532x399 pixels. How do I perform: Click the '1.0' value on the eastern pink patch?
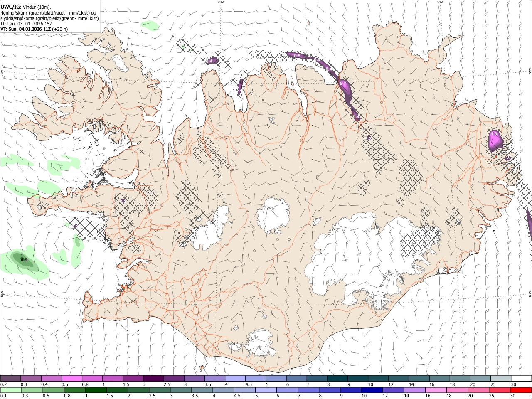pos(494,134)
